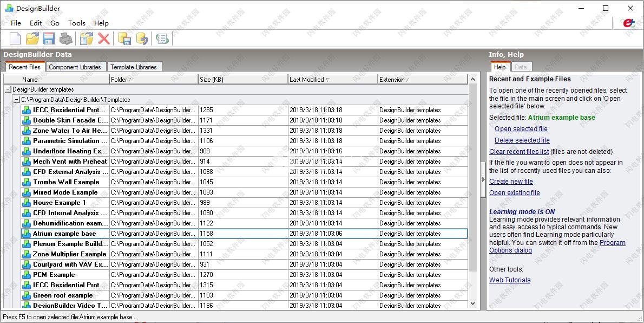Click the 'Create new file' link
This screenshot has height=323, width=644.
click(511, 182)
